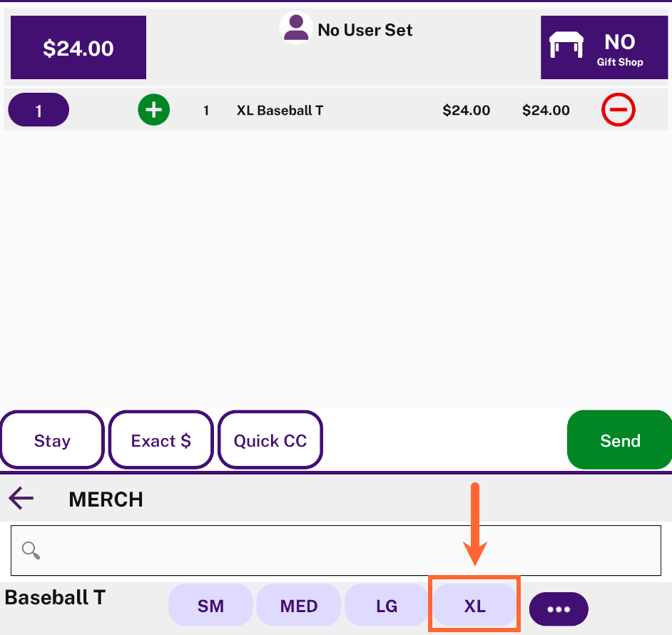Click the green plus icon to add quantity
Image resolution: width=672 pixels, height=635 pixels.
click(x=154, y=110)
